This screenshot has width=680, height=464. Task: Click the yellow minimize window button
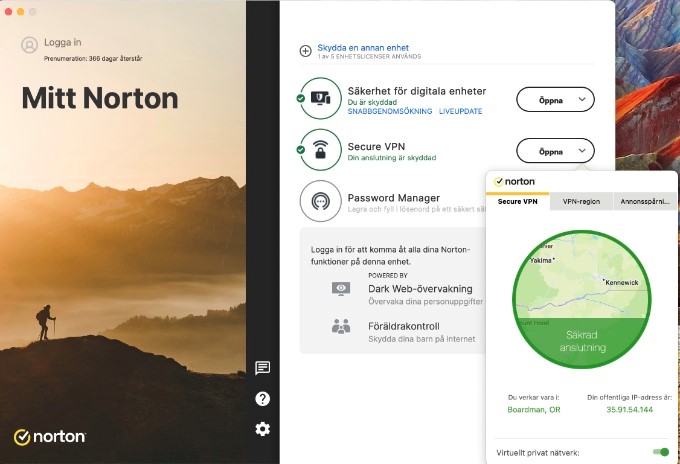20,12
